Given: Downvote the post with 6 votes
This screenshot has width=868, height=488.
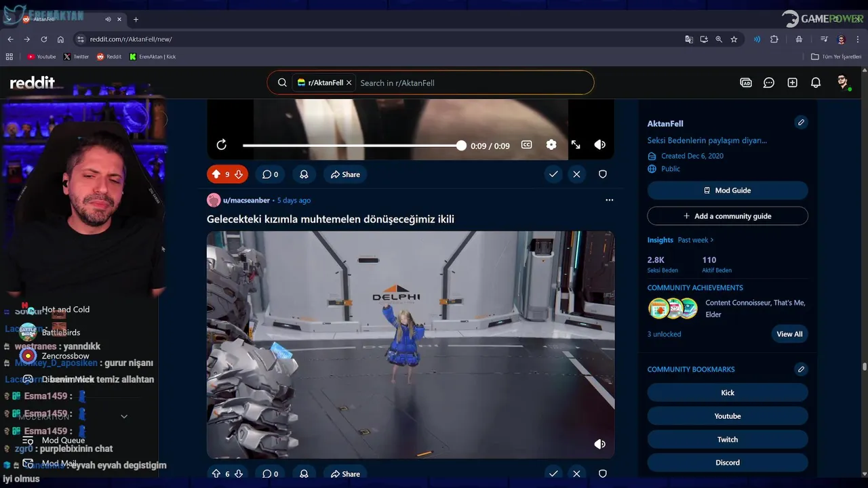Looking at the screenshot, I should [239, 474].
